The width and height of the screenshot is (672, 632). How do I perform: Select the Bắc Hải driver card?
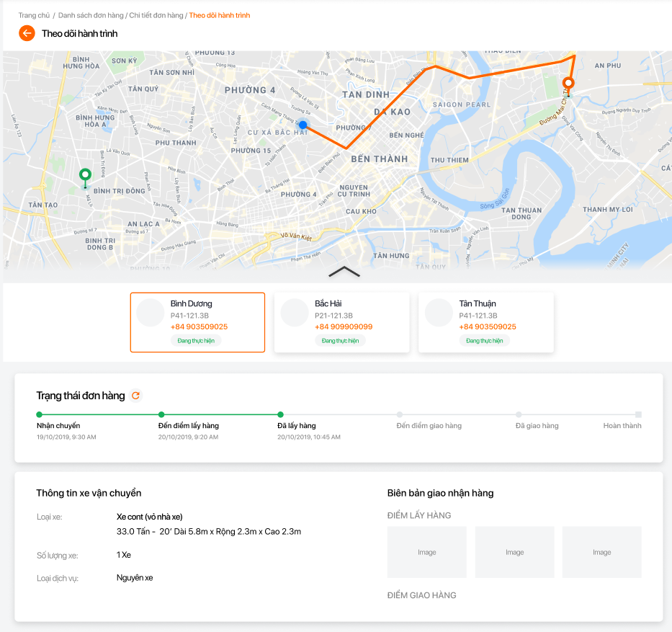[x=341, y=322]
